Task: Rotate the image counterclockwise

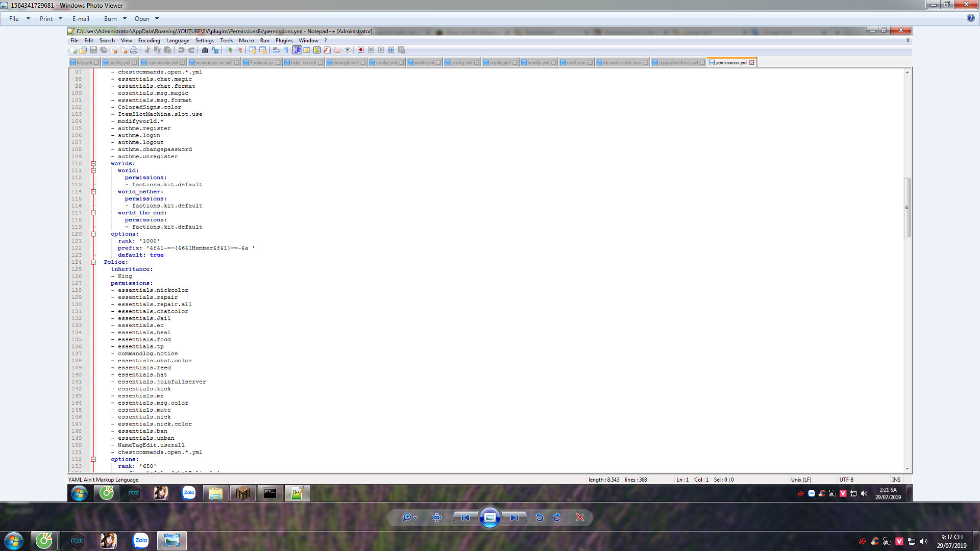Action: point(539,517)
